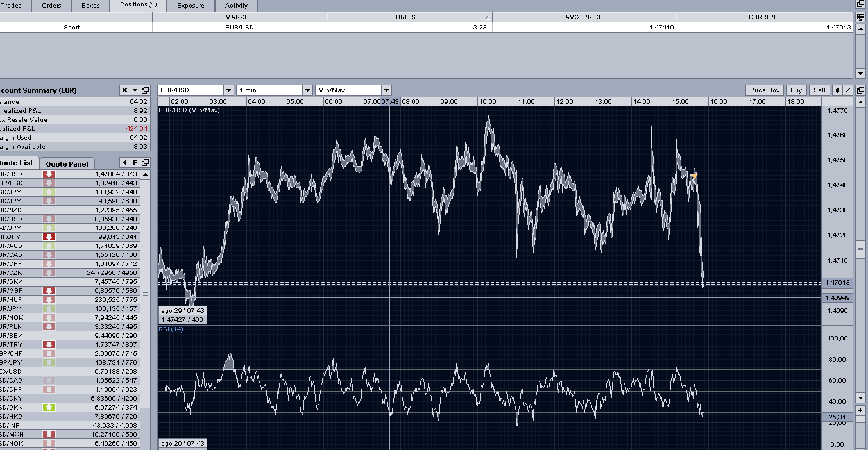Screen dimensions: 868x450
Task: Click the F icon in Quote List header
Action: click(135, 163)
